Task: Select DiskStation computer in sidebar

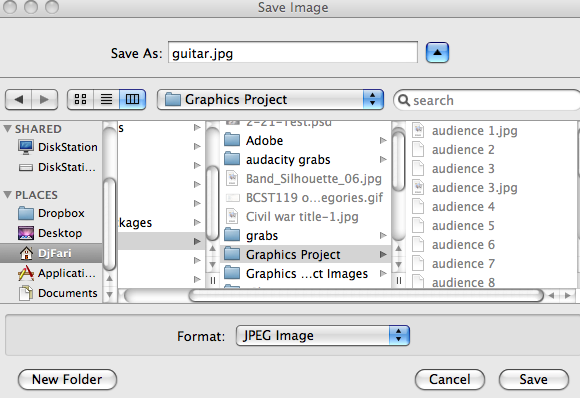Action: (57, 147)
